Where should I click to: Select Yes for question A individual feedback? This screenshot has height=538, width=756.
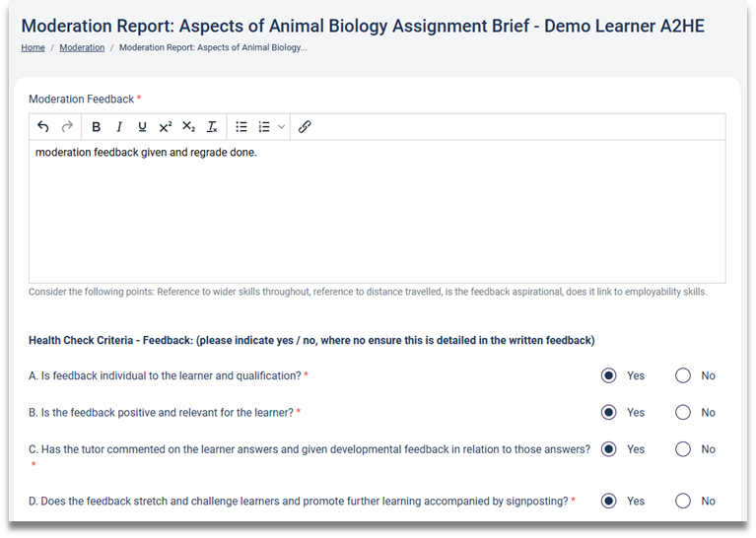pyautogui.click(x=609, y=375)
